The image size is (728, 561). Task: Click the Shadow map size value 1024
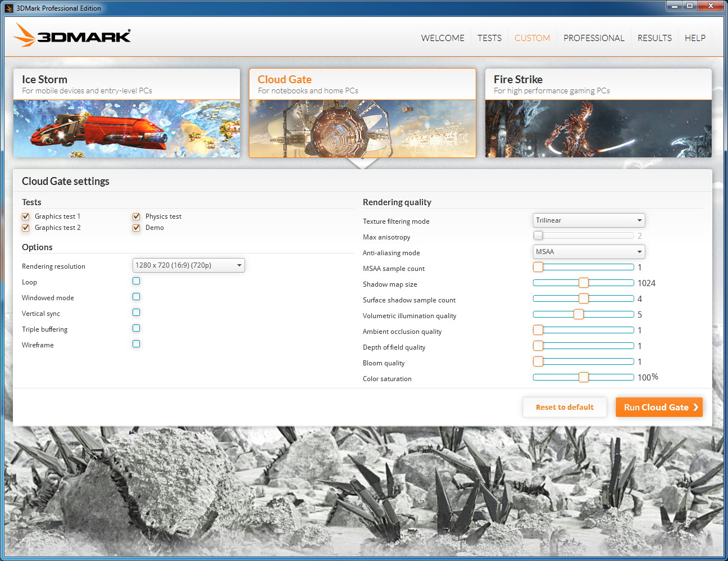[647, 283]
